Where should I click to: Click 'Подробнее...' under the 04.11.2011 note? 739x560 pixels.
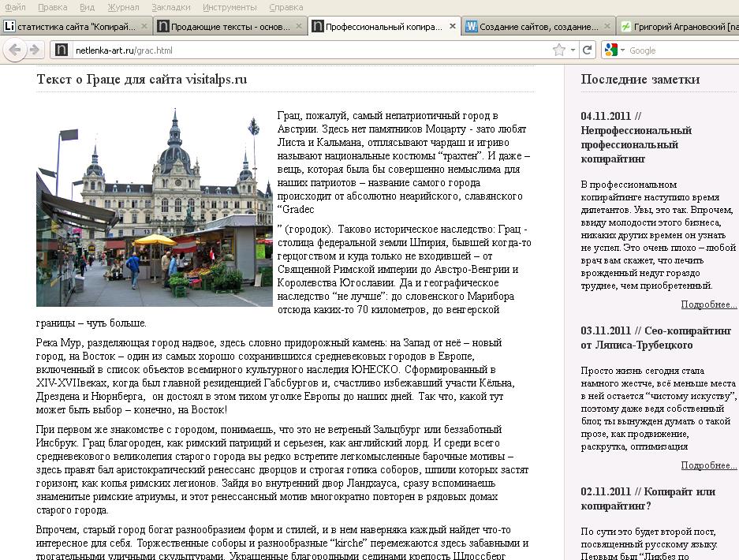coord(709,304)
